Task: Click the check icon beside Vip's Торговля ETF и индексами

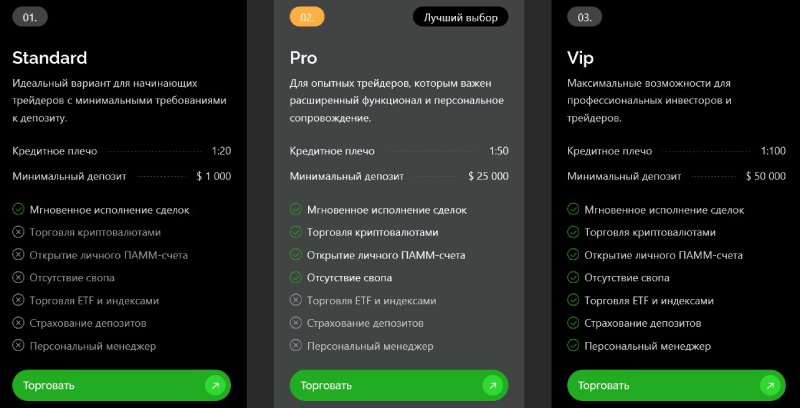Action: coord(573,300)
